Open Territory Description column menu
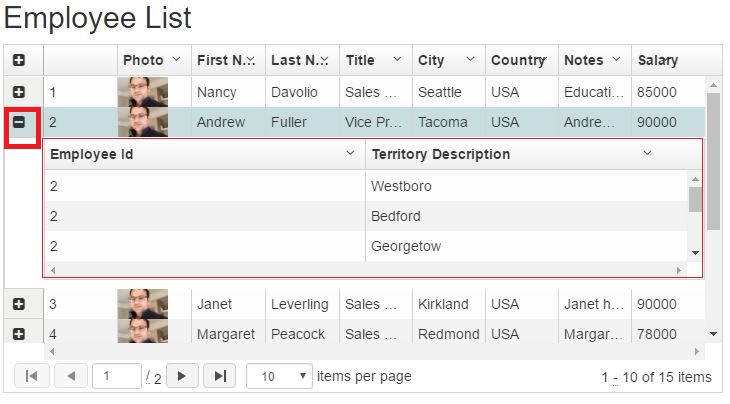This screenshot has width=730, height=404. (x=647, y=154)
